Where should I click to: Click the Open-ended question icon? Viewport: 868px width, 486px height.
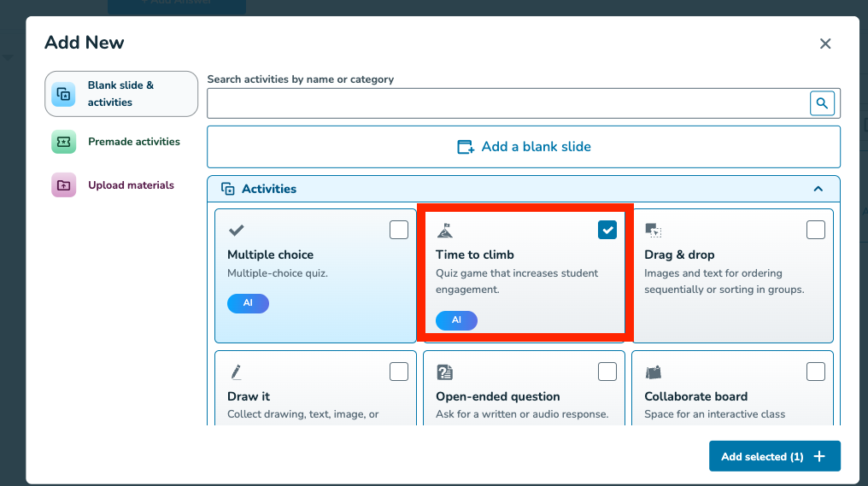444,372
